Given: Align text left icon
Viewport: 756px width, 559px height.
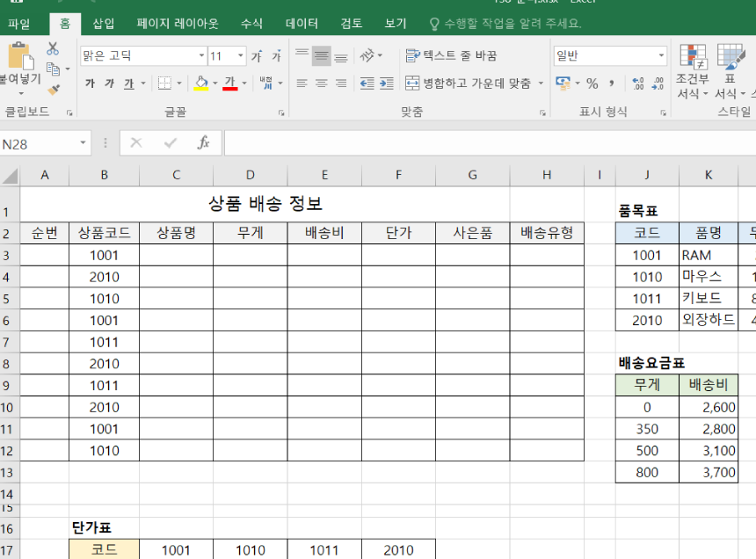Looking at the screenshot, I should [302, 83].
